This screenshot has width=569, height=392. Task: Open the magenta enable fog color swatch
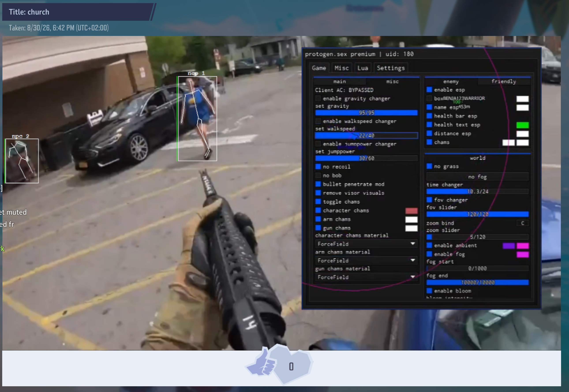point(522,254)
